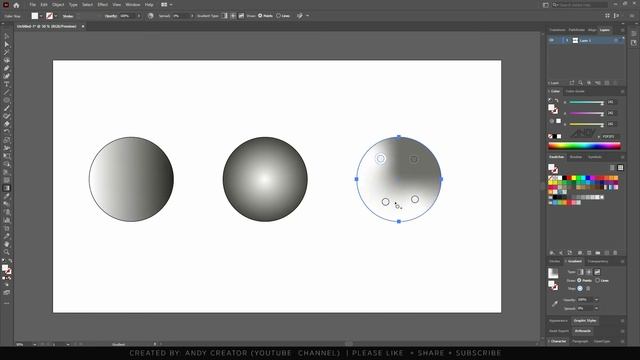This screenshot has width=640, height=360.
Task: Click the Layer 1 target circle
Action: (x=616, y=40)
